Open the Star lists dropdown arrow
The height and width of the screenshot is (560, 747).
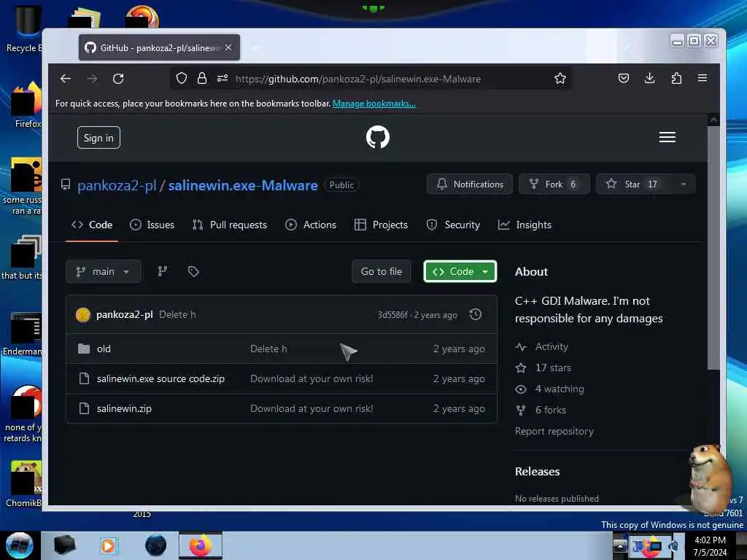coord(684,184)
